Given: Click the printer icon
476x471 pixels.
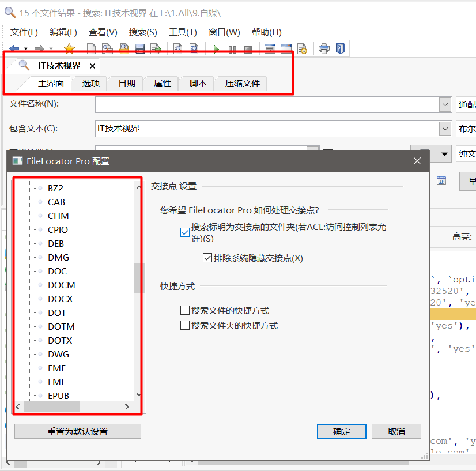Looking at the screenshot, I should pos(324,48).
